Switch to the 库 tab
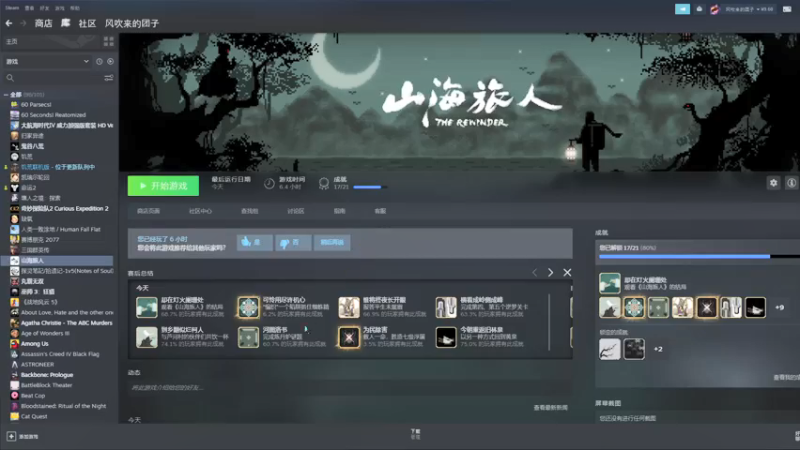 coord(65,23)
